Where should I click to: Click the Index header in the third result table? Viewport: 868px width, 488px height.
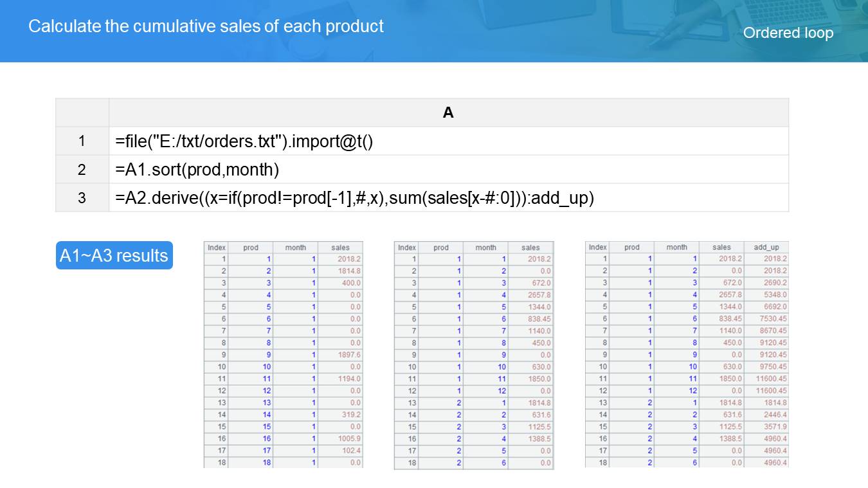(597, 247)
